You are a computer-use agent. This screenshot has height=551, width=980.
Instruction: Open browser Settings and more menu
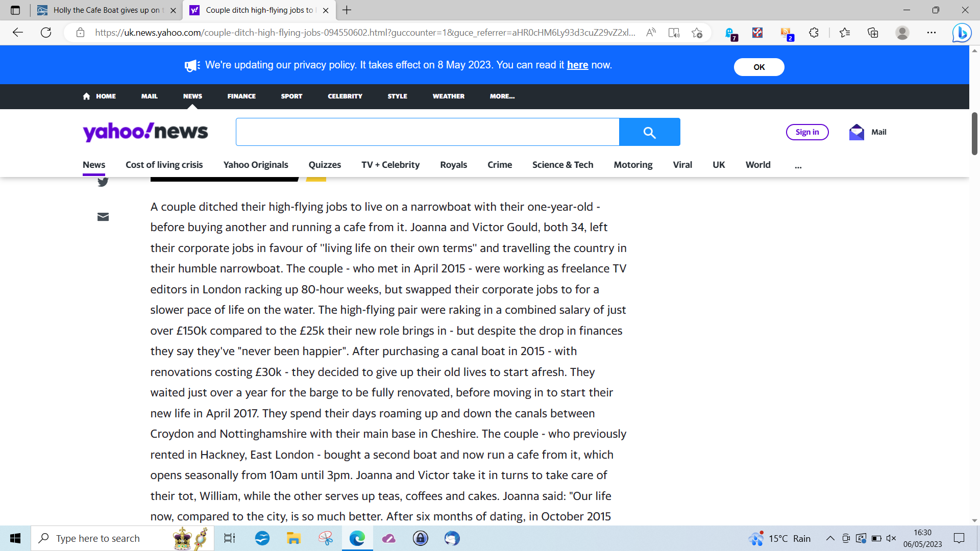[x=932, y=33]
